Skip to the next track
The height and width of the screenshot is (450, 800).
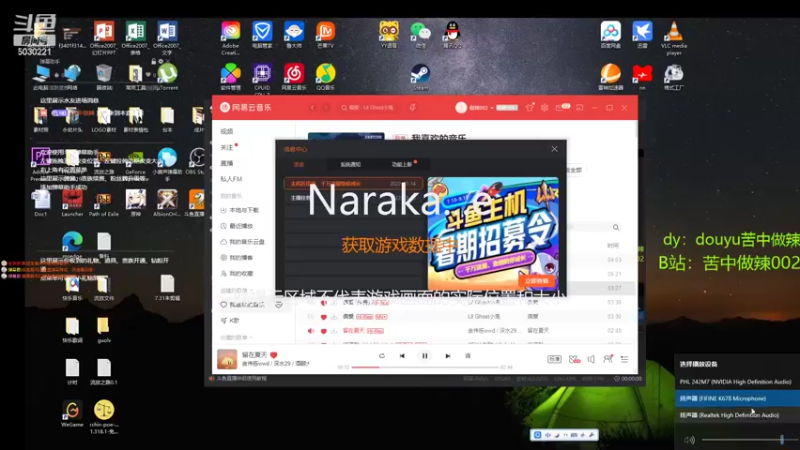click(x=447, y=356)
